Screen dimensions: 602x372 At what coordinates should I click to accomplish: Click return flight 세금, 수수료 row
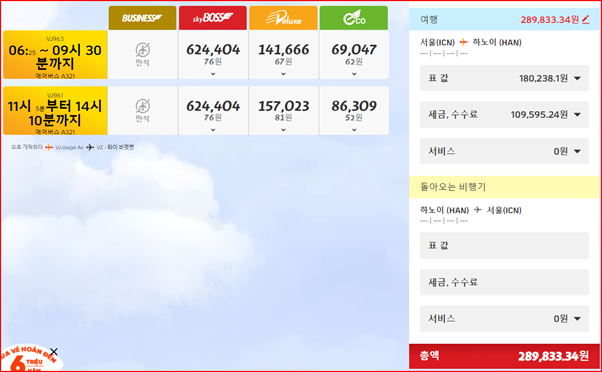(x=504, y=282)
